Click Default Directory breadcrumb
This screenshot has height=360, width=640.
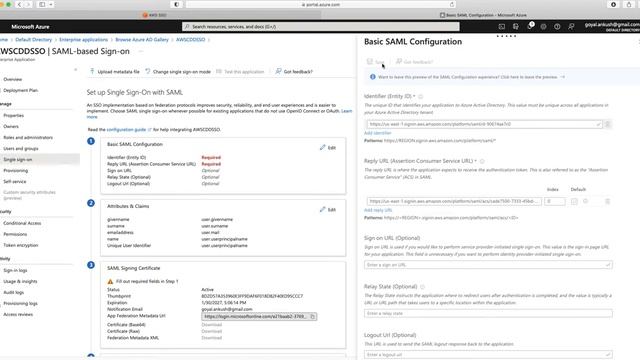pos(33,40)
